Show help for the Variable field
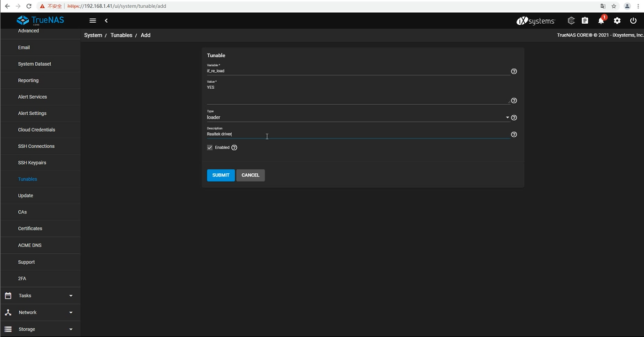This screenshot has height=337, width=644. pyautogui.click(x=514, y=71)
